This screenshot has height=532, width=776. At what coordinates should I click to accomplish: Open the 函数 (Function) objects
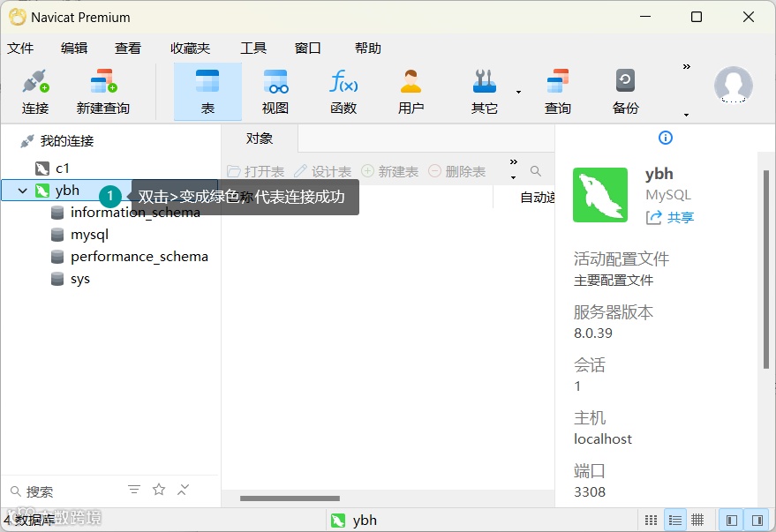(x=343, y=92)
